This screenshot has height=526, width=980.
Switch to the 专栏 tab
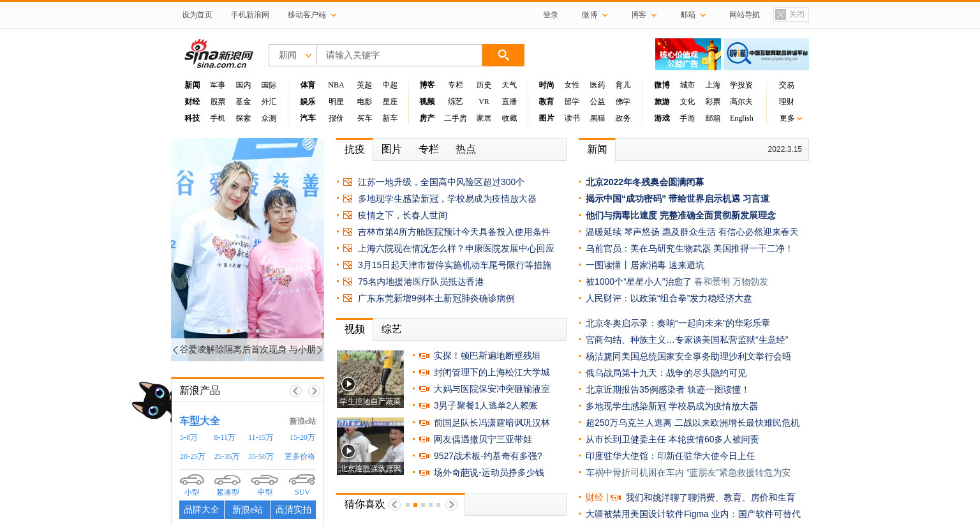pos(429,149)
